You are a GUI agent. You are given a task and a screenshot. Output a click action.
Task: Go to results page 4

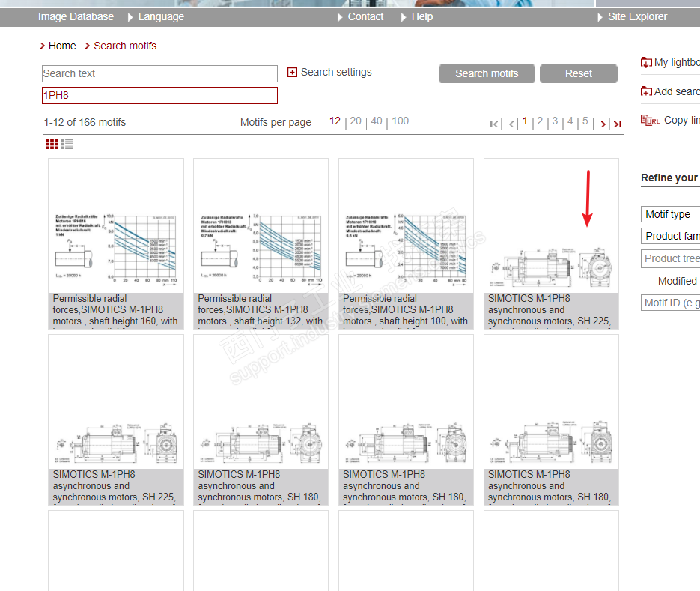[570, 121]
